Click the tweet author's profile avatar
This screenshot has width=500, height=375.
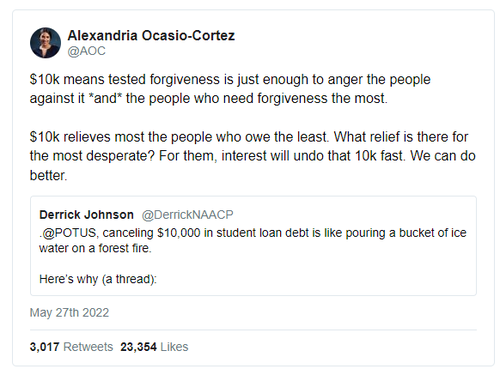(45, 43)
